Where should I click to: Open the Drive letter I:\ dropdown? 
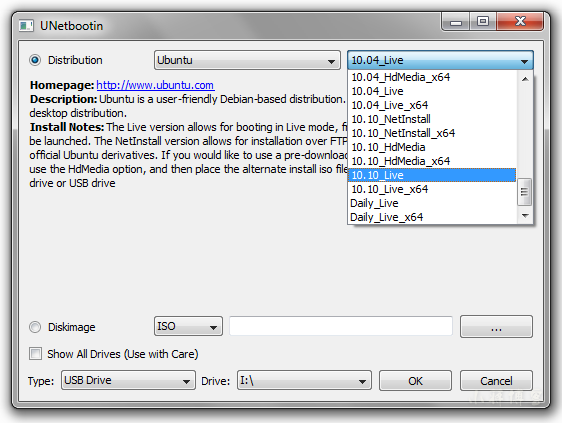point(304,380)
